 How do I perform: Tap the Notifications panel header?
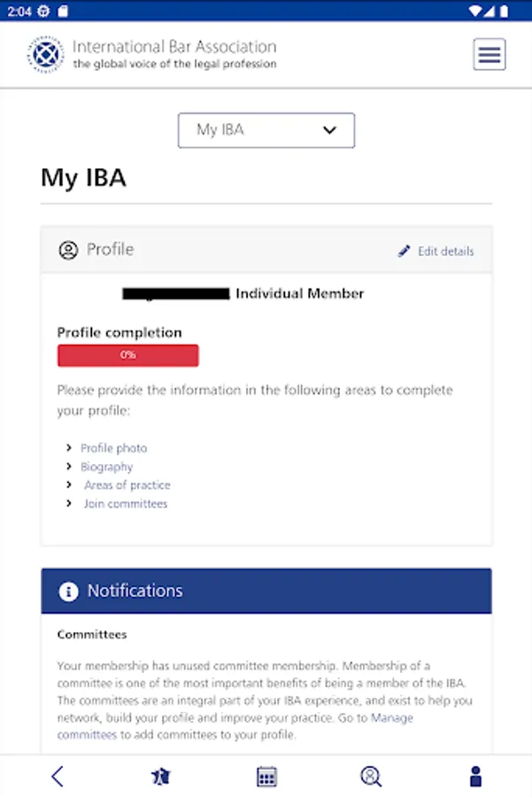pos(266,592)
